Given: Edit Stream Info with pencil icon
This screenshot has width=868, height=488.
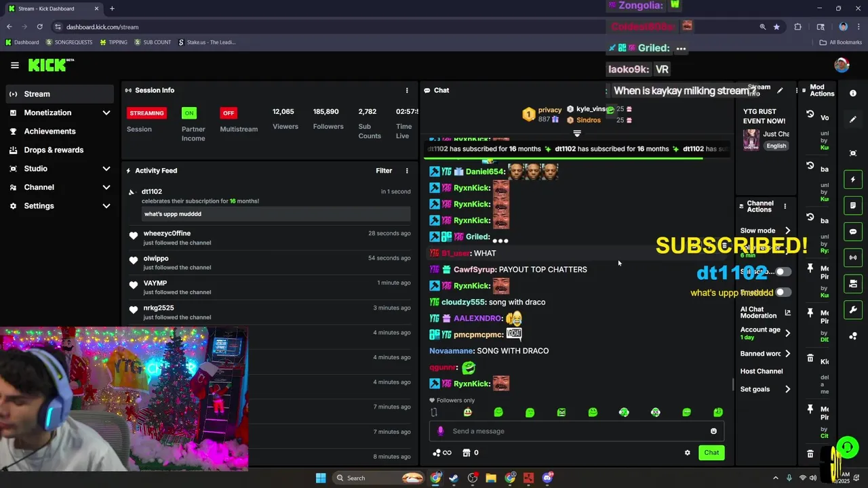Looking at the screenshot, I should tap(780, 90).
